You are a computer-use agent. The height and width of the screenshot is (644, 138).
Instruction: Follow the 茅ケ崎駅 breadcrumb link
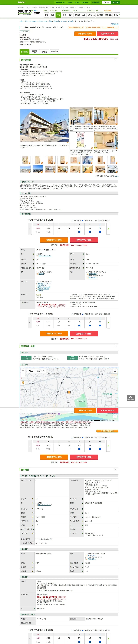point(70,21)
